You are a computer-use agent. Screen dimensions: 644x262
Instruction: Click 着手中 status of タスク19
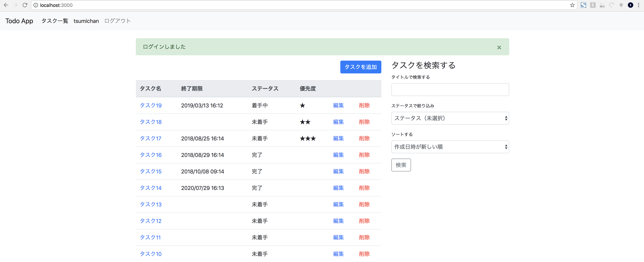coord(259,105)
